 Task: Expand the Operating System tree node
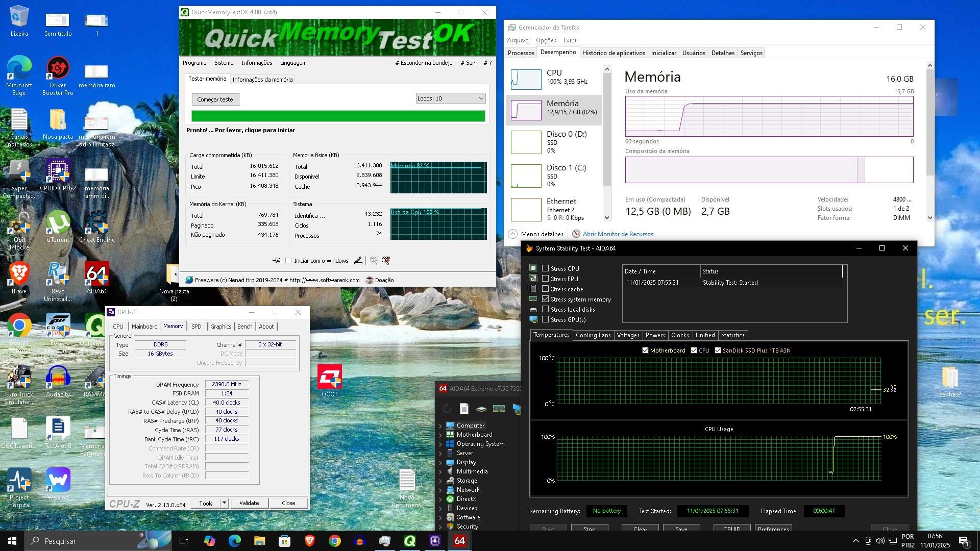click(440, 444)
